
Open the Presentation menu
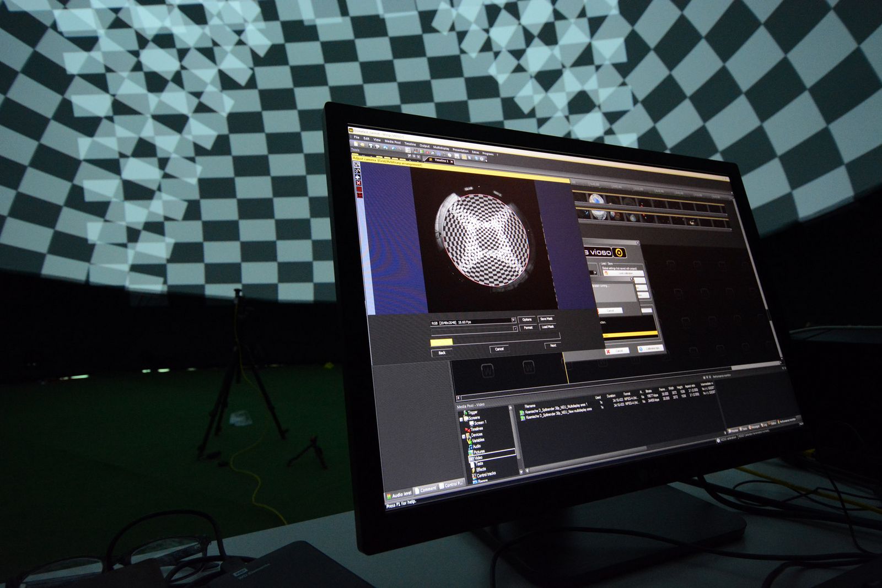(x=460, y=150)
